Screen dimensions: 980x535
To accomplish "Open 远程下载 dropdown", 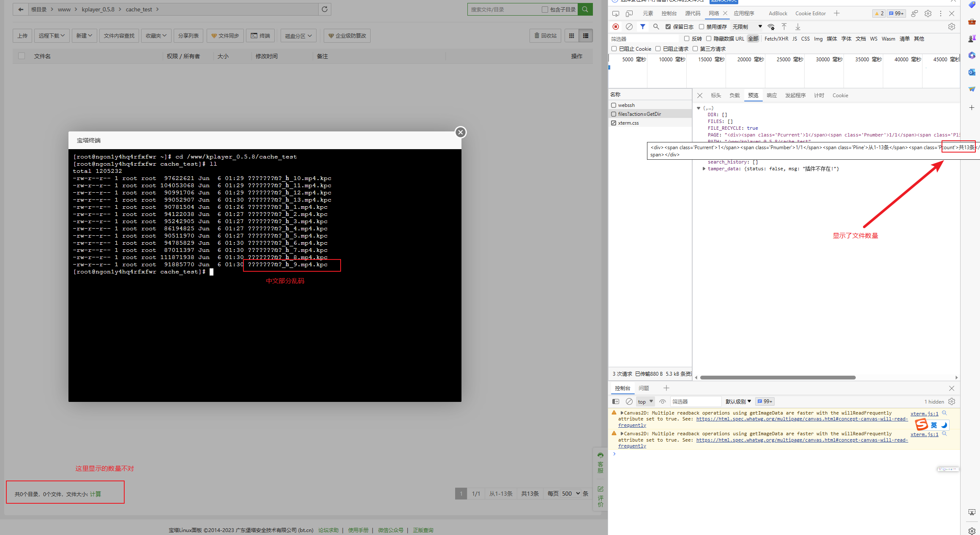I will 52,36.
